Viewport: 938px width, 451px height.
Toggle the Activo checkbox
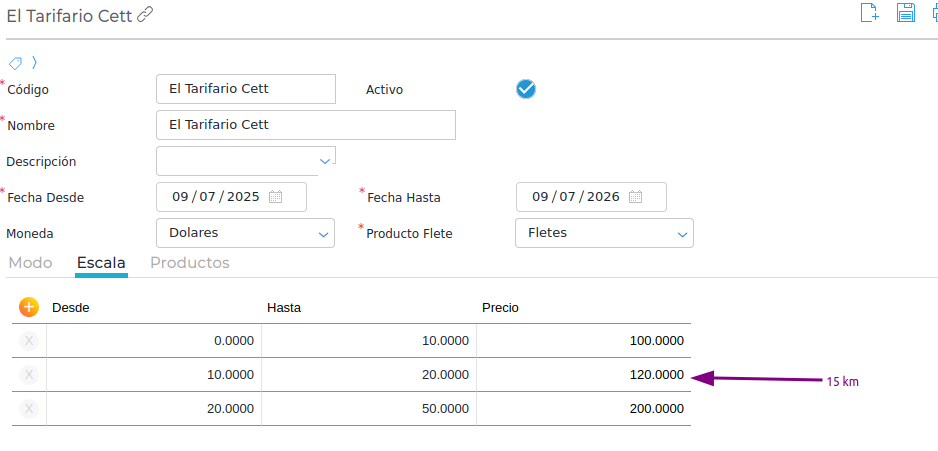coord(526,89)
